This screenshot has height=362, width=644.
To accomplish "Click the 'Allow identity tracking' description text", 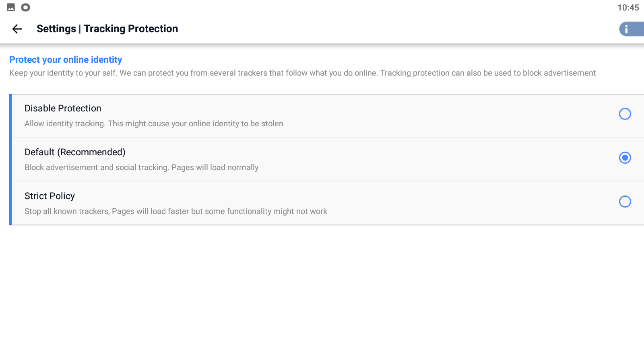I will coord(154,123).
